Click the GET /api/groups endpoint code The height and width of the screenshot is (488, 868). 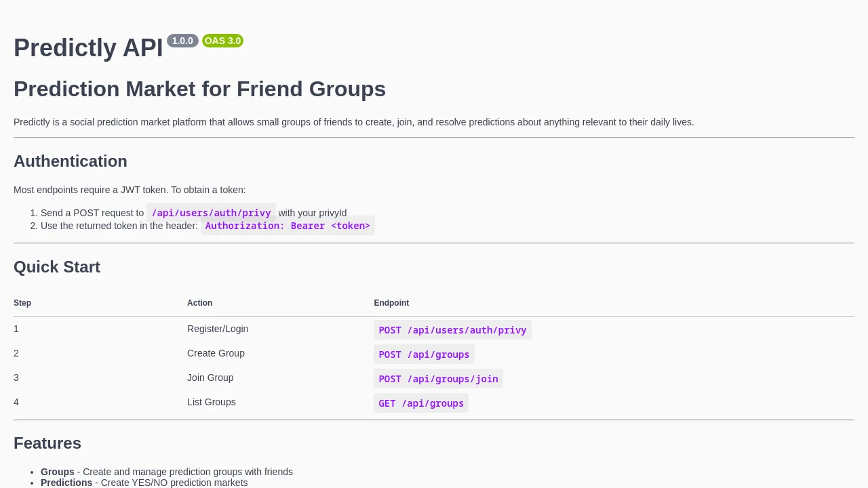tap(421, 403)
